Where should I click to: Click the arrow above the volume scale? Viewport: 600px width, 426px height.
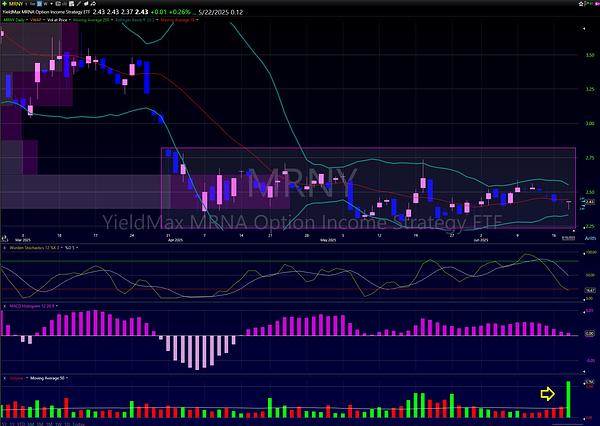pyautogui.click(x=584, y=371)
